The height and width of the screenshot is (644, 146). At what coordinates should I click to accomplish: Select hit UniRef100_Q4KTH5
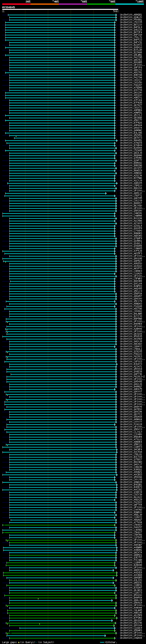click(131, 198)
